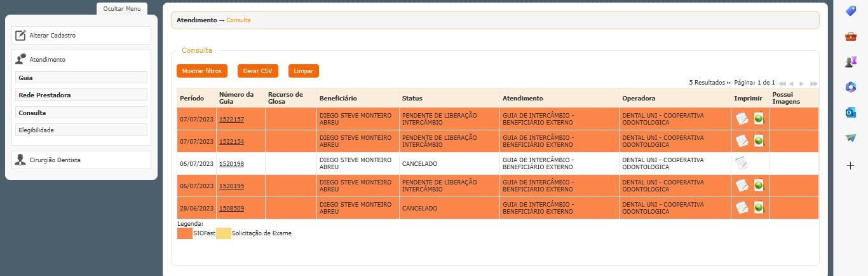This screenshot has height=276, width=868.
Task: Print document for guia 1522154
Action: pos(742,141)
